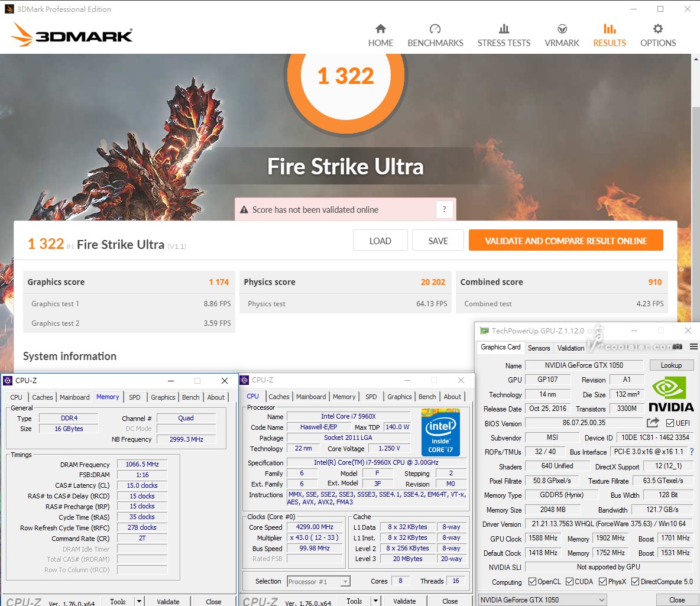
Task: Toggle the OpenCL checkbox
Action: [x=532, y=581]
